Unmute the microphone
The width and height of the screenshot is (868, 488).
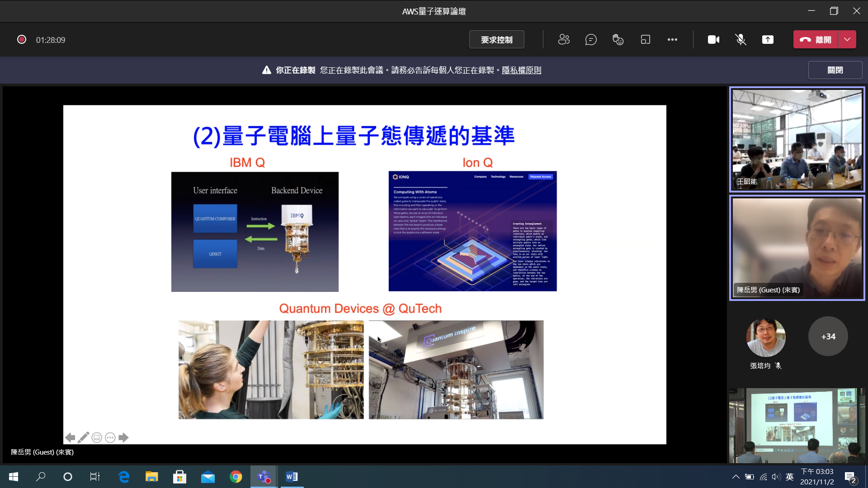click(741, 40)
